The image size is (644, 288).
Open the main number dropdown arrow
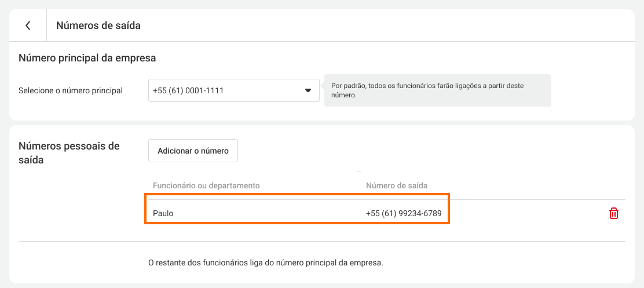[x=308, y=90]
